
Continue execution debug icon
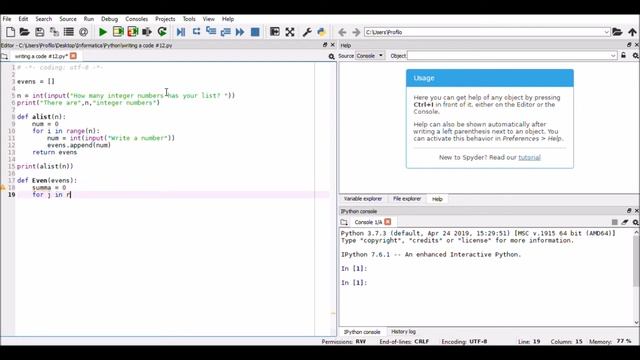(240, 32)
